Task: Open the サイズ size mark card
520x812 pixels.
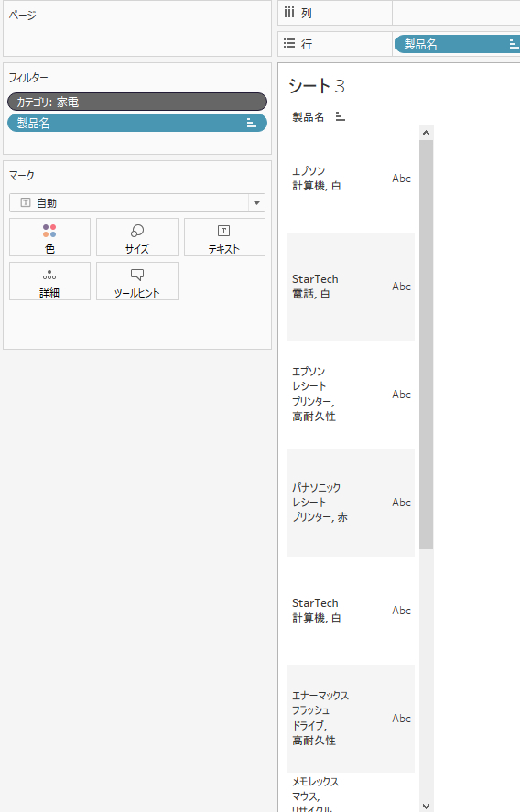Action: pos(137,237)
